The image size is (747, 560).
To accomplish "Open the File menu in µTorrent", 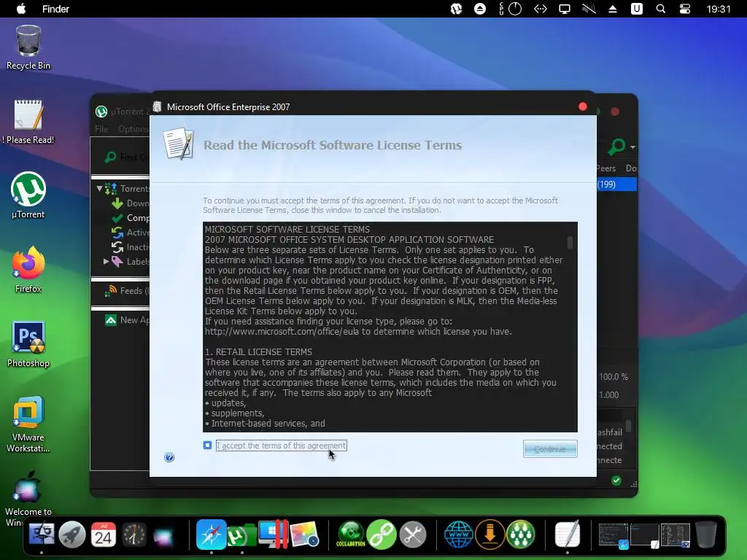I will [101, 129].
